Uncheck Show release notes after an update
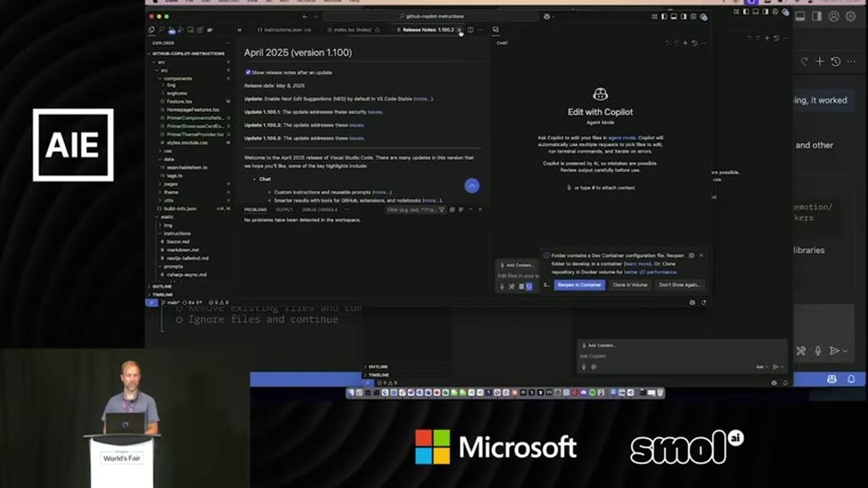This screenshot has height=488, width=868. tap(248, 72)
